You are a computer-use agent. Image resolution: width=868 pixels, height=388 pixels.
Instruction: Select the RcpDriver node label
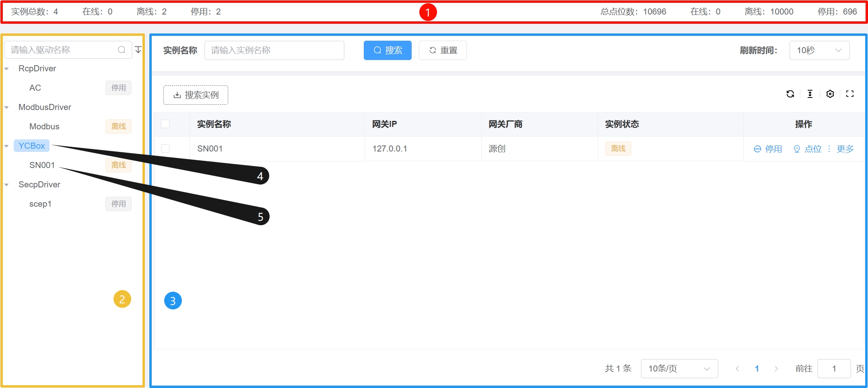click(37, 68)
